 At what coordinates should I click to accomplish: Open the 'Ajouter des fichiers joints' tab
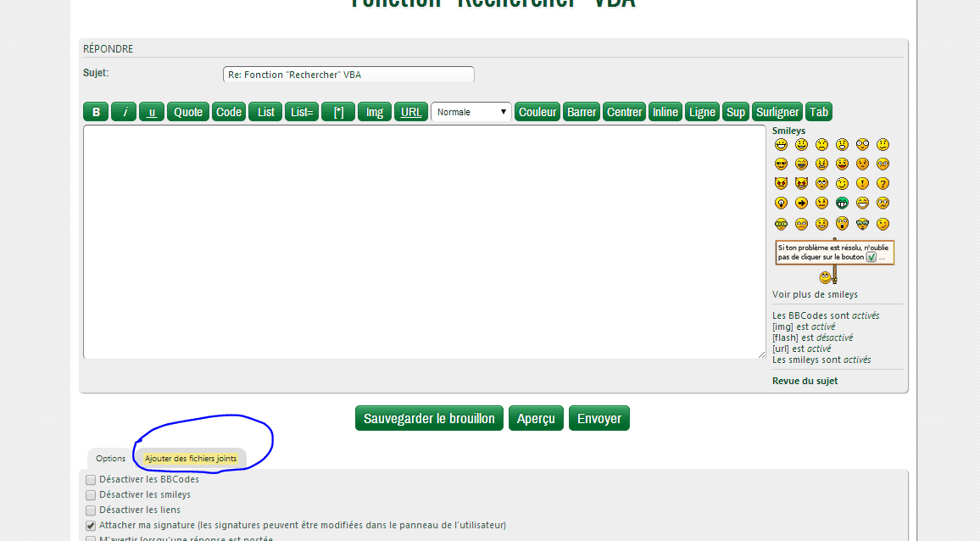tap(191, 459)
